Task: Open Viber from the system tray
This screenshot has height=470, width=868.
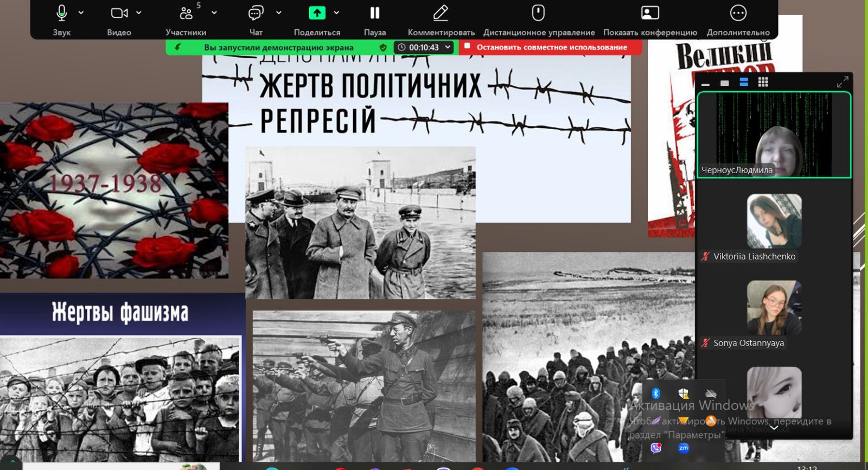Action: click(656, 448)
